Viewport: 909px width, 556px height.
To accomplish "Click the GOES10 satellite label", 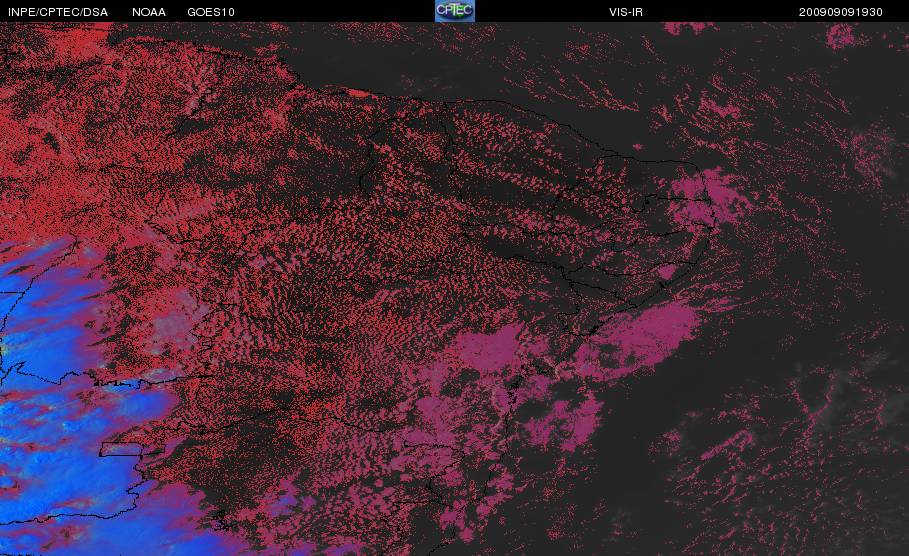I will 211,12.
